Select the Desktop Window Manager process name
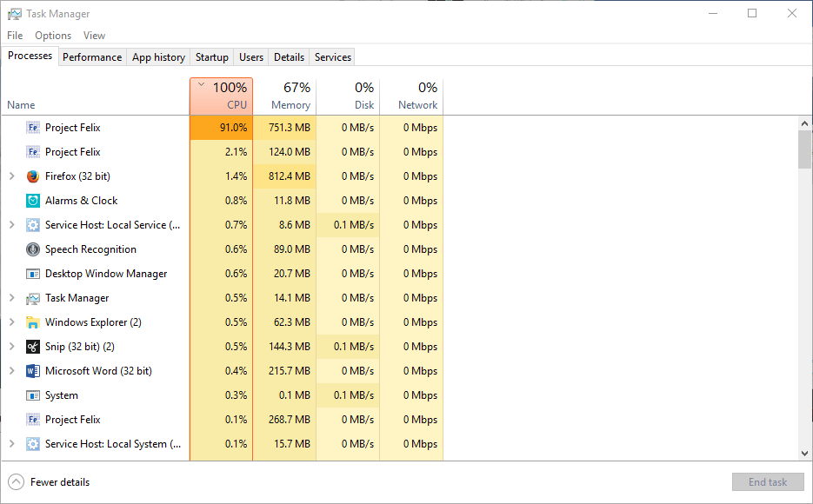Screen dimensions: 813x504 click(106, 274)
